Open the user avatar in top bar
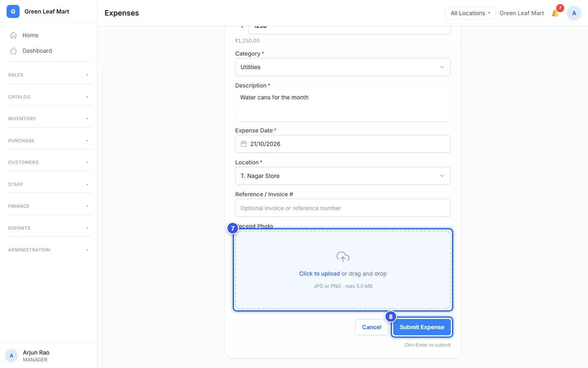 pyautogui.click(x=574, y=13)
